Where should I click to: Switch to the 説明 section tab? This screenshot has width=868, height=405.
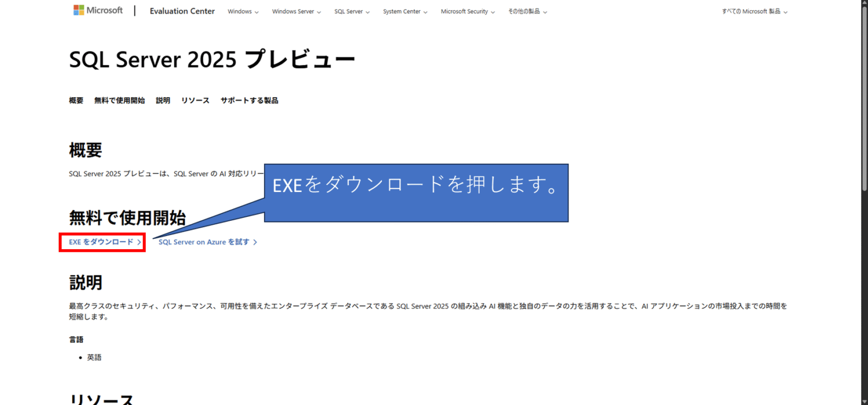pyautogui.click(x=163, y=100)
